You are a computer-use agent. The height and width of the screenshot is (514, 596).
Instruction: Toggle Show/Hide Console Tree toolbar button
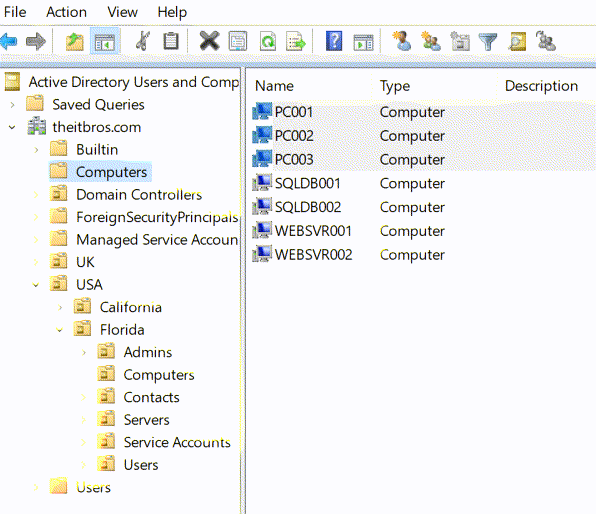(x=105, y=41)
